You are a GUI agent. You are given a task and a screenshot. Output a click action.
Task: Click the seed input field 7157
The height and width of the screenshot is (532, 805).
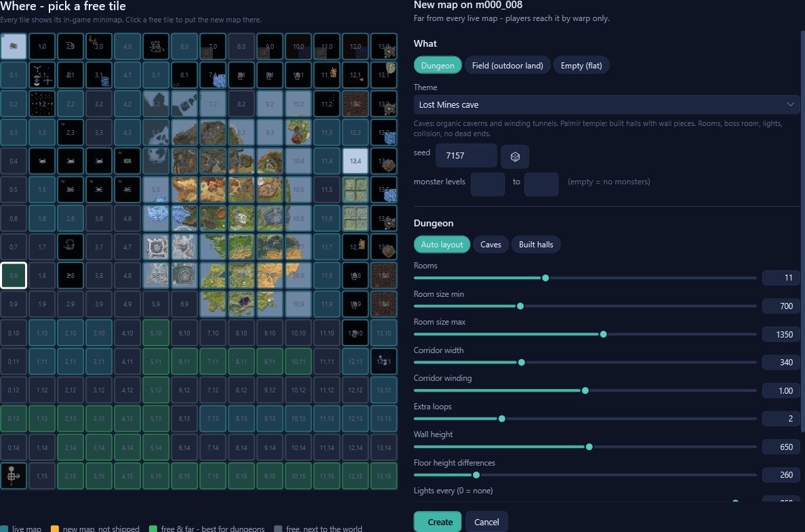pyautogui.click(x=466, y=156)
